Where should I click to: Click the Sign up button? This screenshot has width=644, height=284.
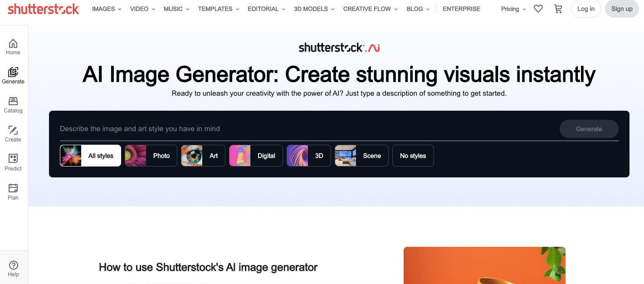pos(622,9)
